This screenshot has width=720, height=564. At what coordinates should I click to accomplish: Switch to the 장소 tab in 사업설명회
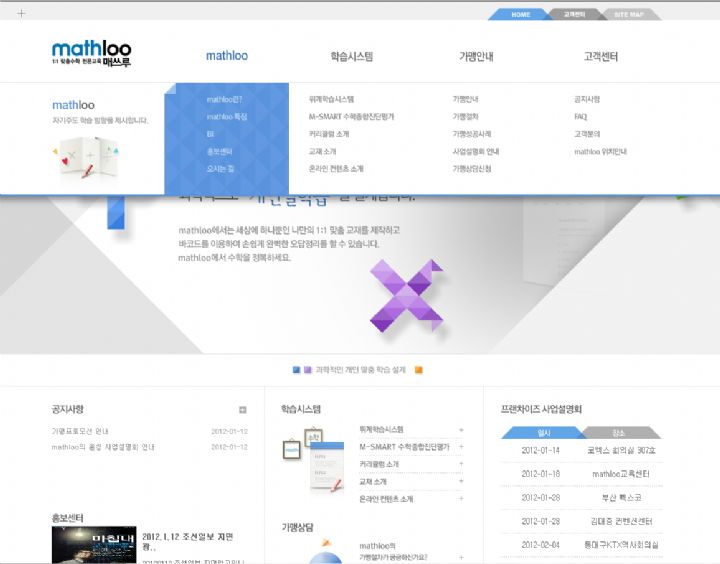pyautogui.click(x=619, y=433)
